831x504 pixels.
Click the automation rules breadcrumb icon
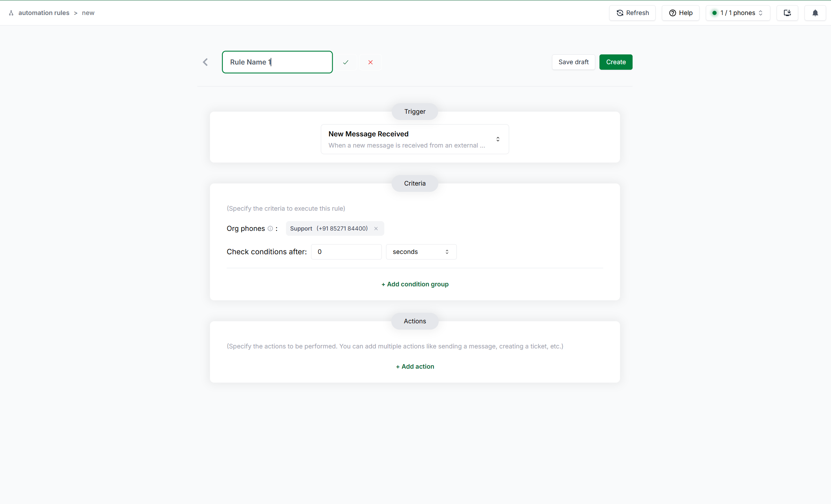click(11, 13)
